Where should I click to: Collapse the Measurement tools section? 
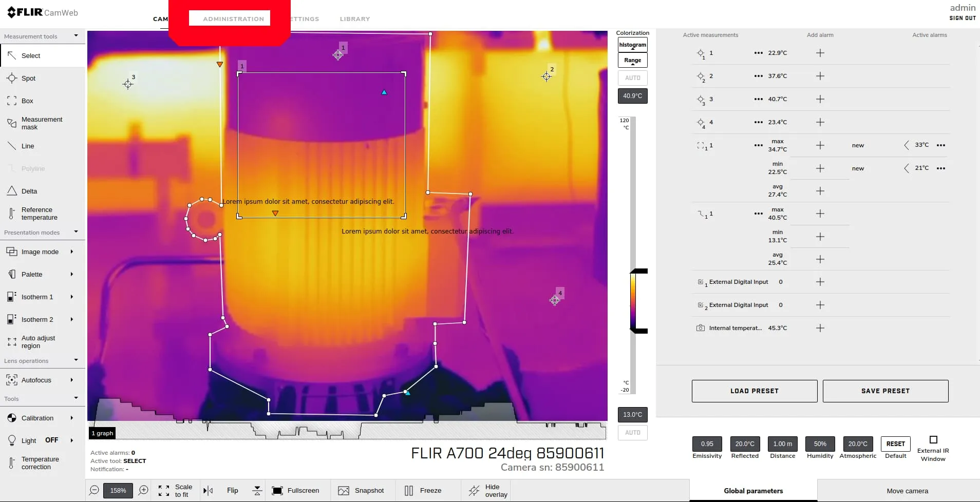coord(76,36)
